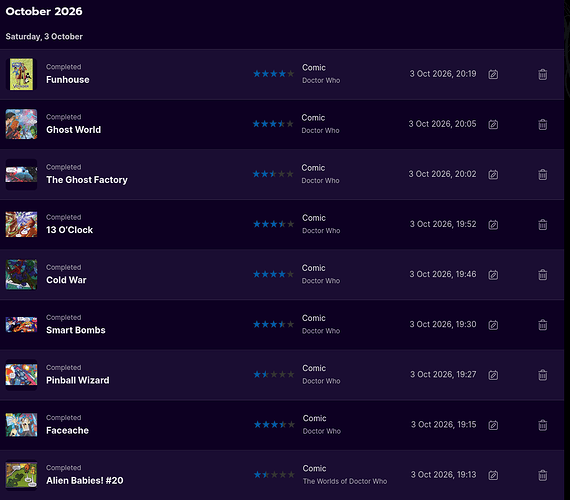The image size is (570, 500).
Task: Open the 13 O'Clock title link
Action: 69,230
